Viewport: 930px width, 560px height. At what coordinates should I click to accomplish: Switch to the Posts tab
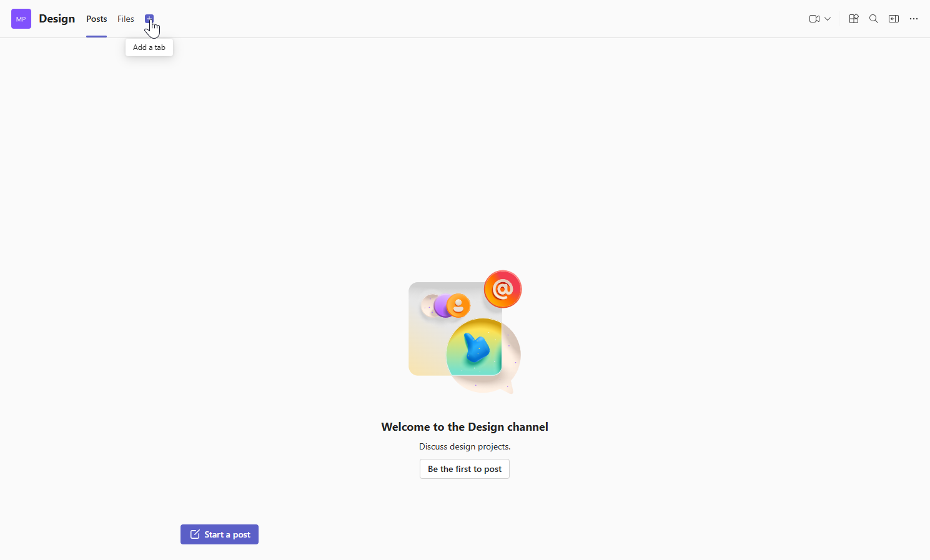pyautogui.click(x=96, y=19)
